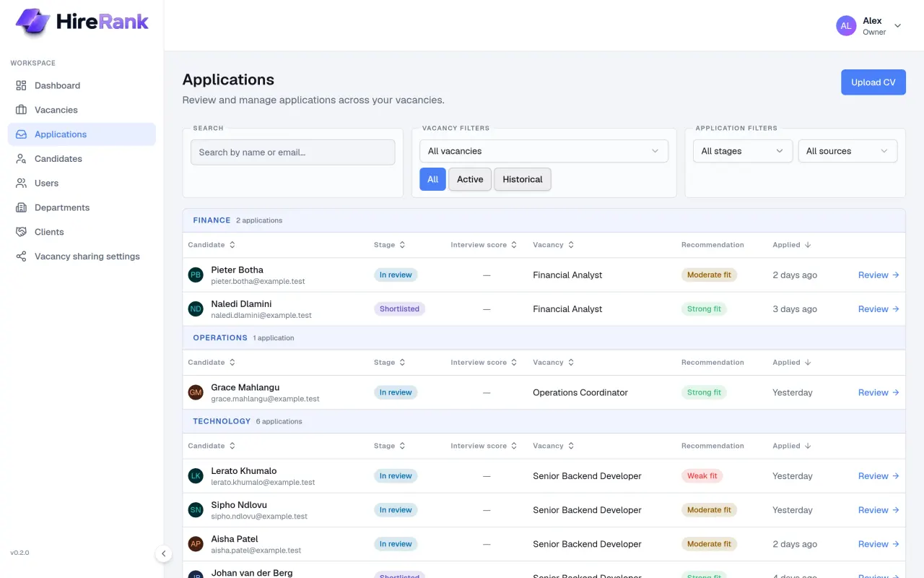Viewport: 924px width, 578px height.
Task: Click Lerato Khumalo's Weak fit badge
Action: click(702, 476)
